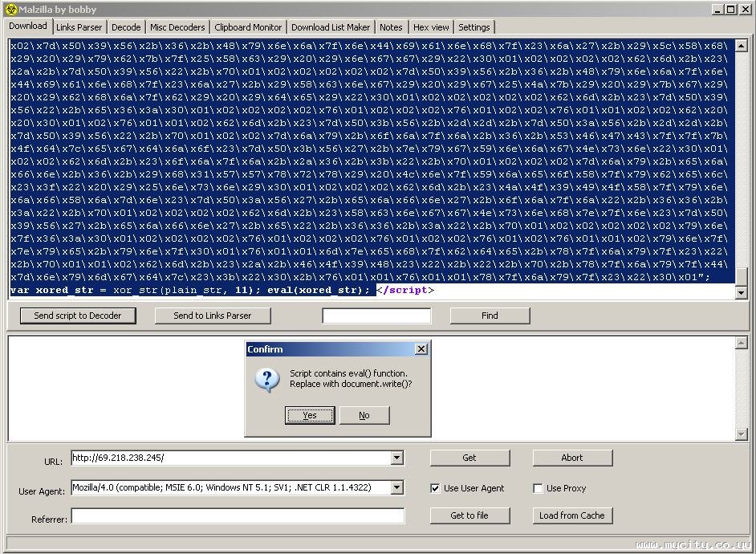The image size is (756, 554).
Task: Click the closing </script> tag text
Action: [406, 291]
